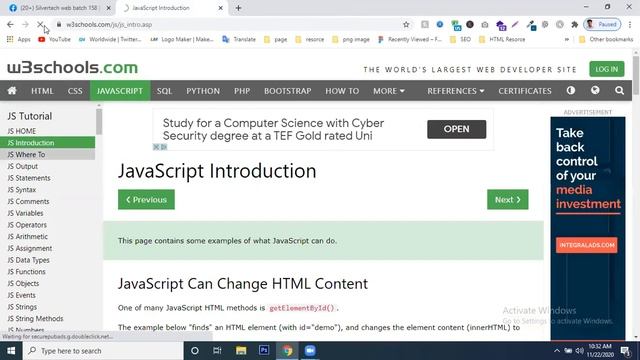Open the page bookmark folder
Viewport: 640px width, 360px height.
coord(276,40)
